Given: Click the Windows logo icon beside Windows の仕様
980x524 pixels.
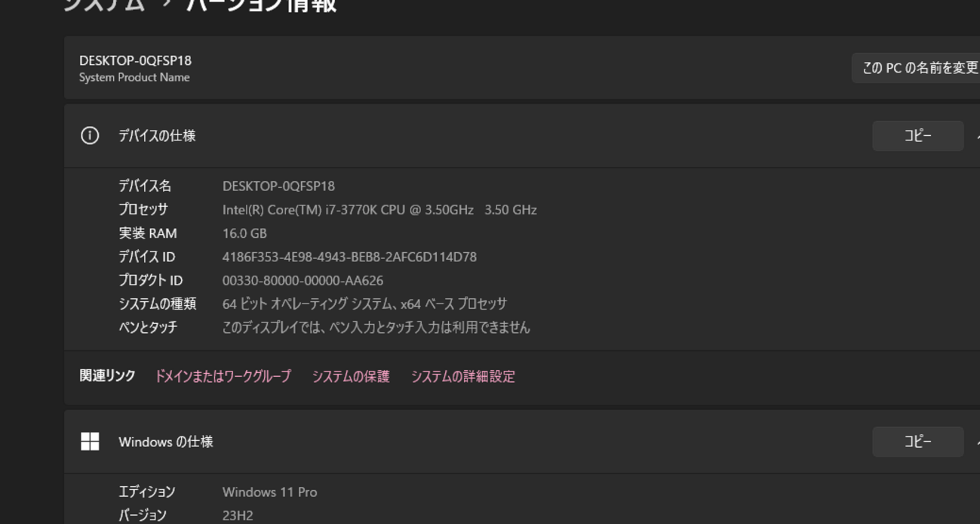Looking at the screenshot, I should pos(90,442).
